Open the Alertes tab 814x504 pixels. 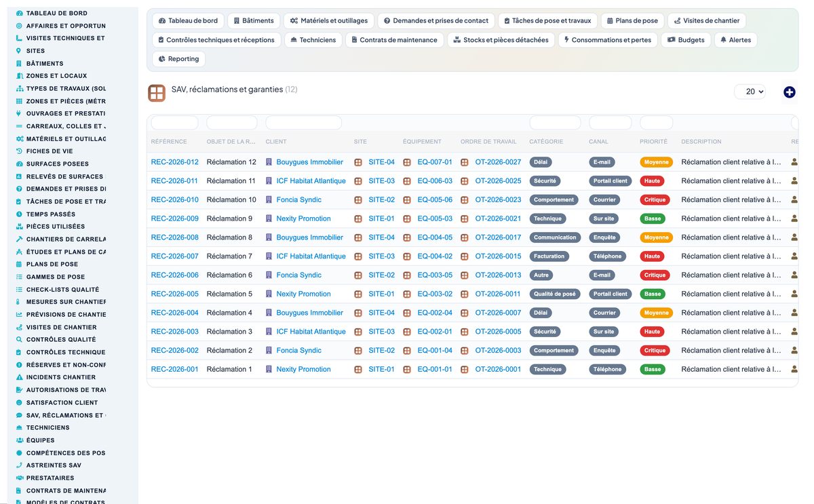735,40
